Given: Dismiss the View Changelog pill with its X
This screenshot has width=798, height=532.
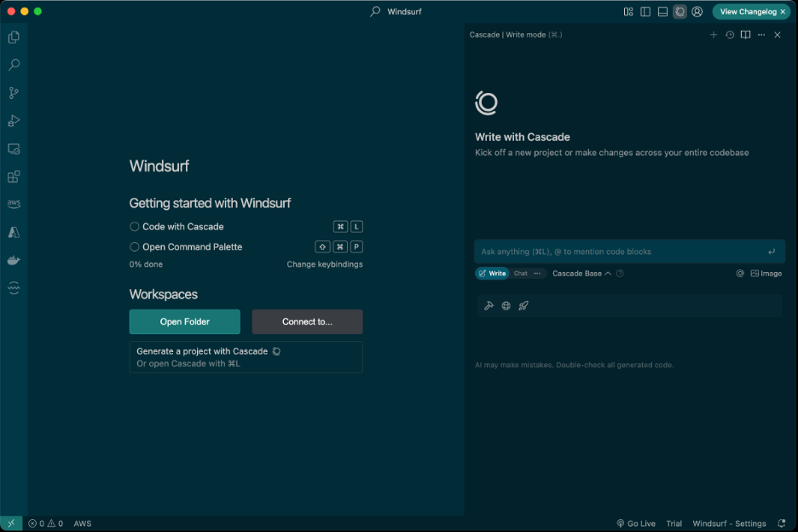Looking at the screenshot, I should click(783, 11).
